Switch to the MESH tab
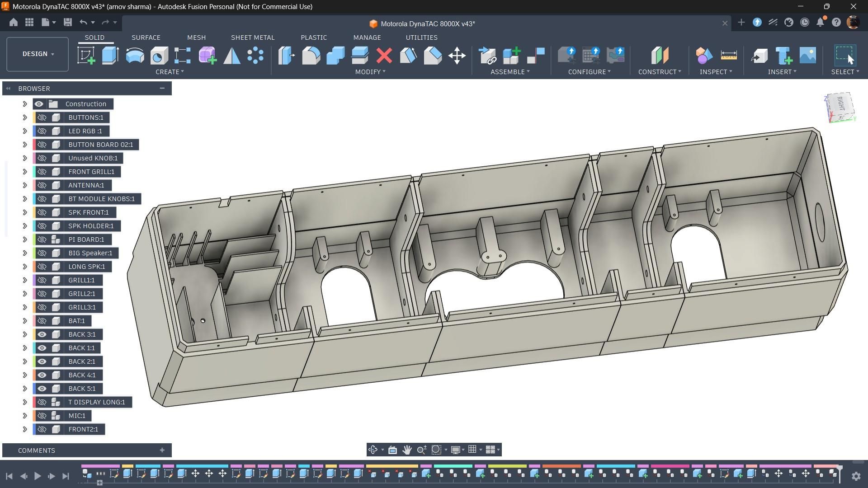The height and width of the screenshot is (488, 868). [196, 38]
